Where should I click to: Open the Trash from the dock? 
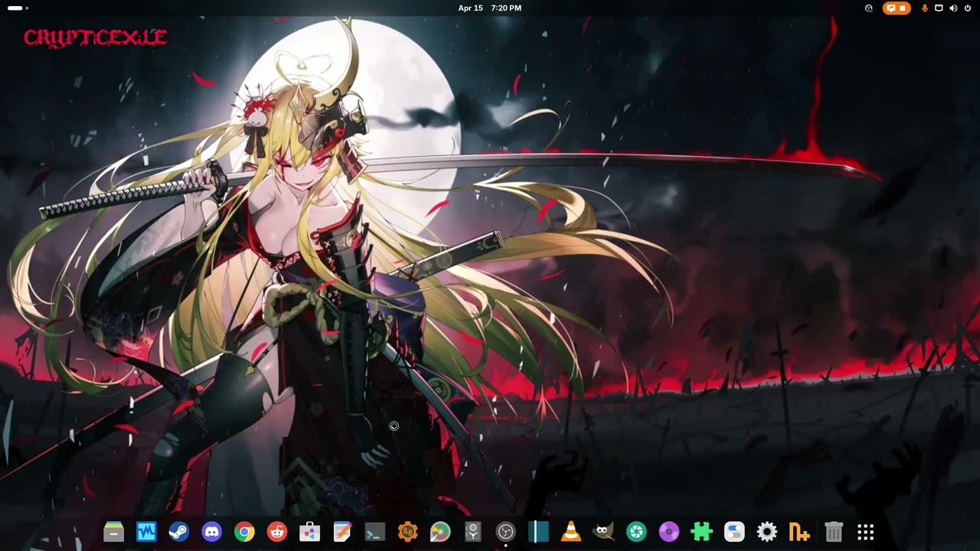pyautogui.click(x=834, y=532)
